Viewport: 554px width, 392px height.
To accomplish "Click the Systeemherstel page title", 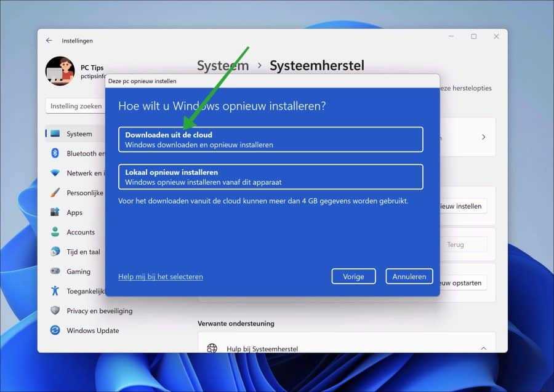I will tap(317, 65).
